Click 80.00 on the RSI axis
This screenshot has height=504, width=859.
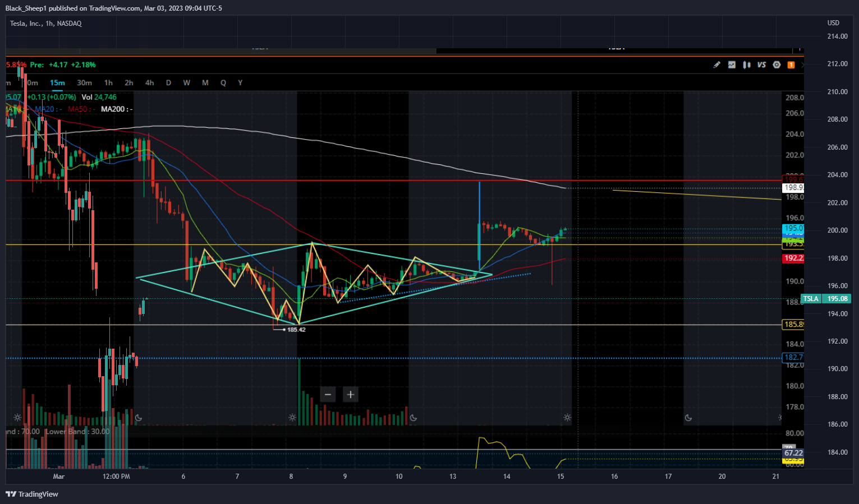pyautogui.click(x=794, y=433)
